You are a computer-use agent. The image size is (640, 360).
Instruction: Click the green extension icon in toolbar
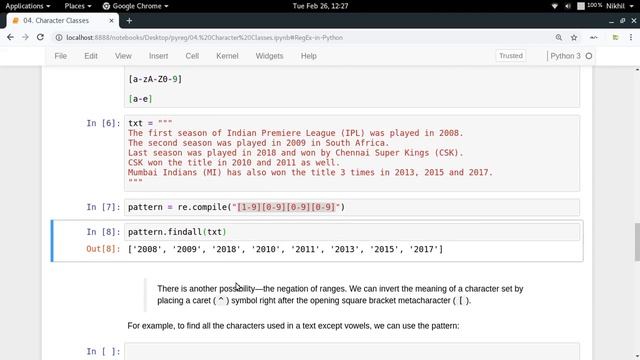[616, 38]
